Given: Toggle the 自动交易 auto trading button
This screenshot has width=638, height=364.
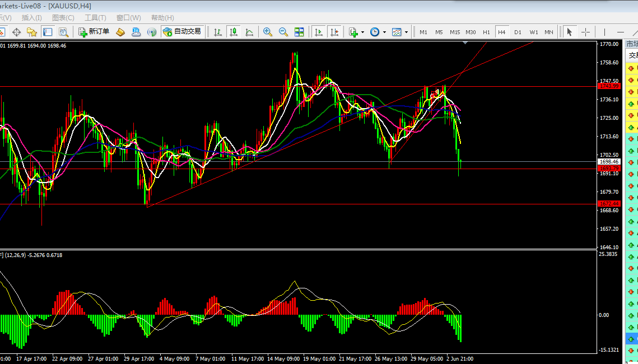Looking at the screenshot, I should [182, 32].
